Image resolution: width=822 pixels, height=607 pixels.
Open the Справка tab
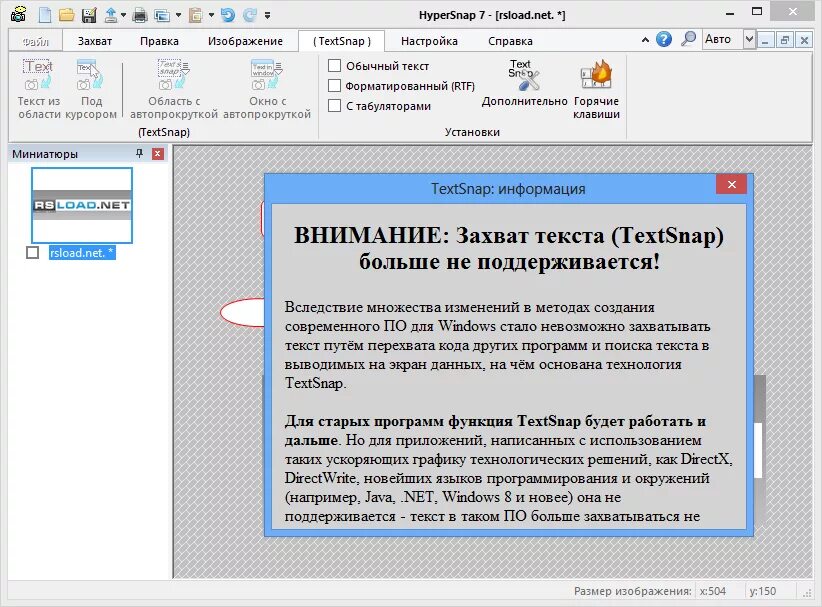coord(510,41)
